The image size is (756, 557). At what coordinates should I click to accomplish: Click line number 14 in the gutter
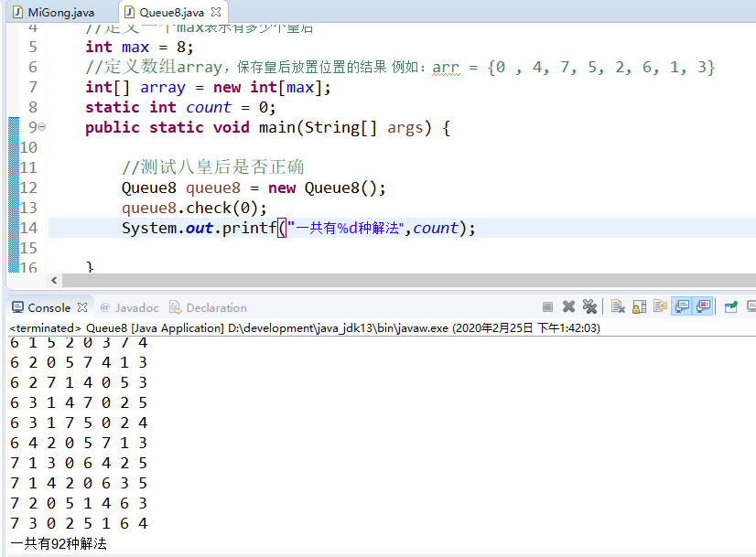tap(28, 228)
